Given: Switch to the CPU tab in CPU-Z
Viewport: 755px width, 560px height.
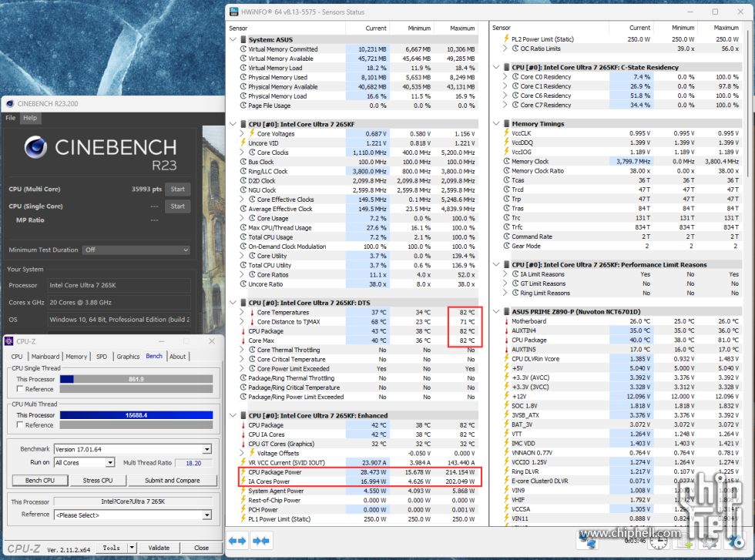Looking at the screenshot, I should click(x=17, y=357).
